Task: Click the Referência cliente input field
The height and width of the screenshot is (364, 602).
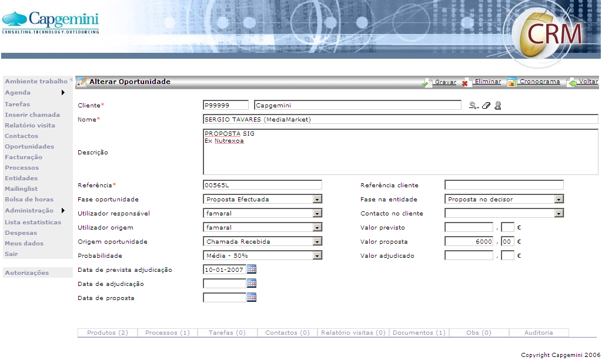Action: 504,185
